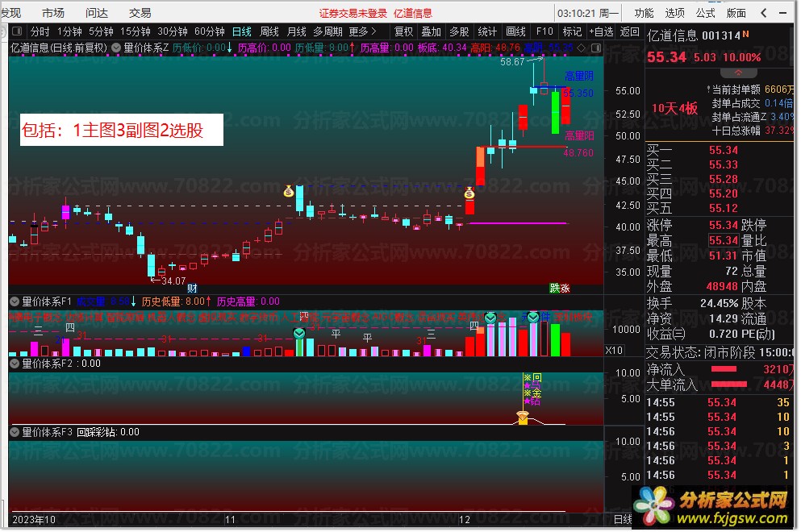
Task: Click the 58.67 high price label
Action: coord(512,62)
